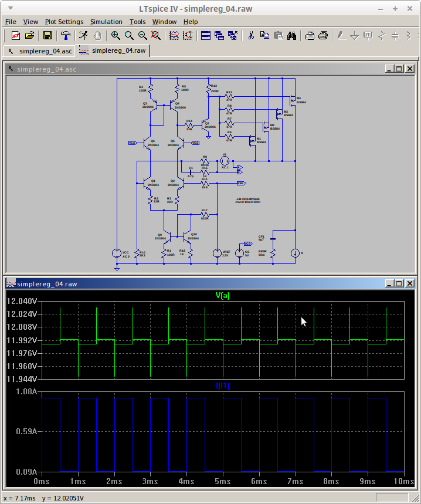Click the M4 BSS84 MOSFET symbol
Viewport: 421px width, 504px height.
[292, 100]
